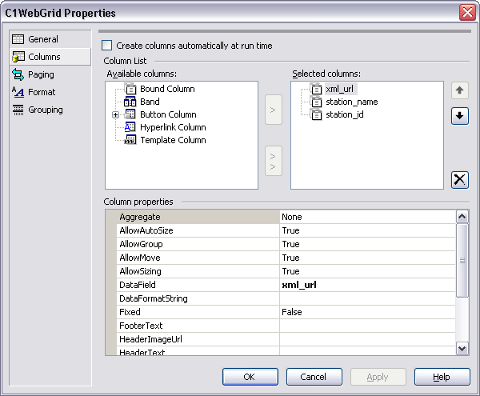Click the Fixed value False
This screenshot has width=480, height=396.
(367, 312)
